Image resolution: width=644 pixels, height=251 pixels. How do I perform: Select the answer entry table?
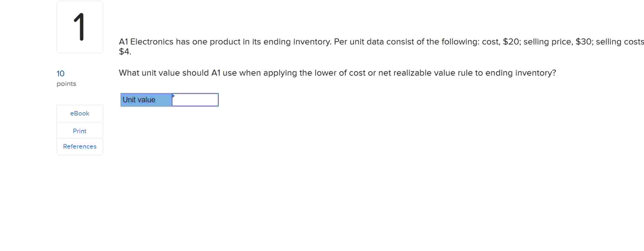click(x=169, y=99)
